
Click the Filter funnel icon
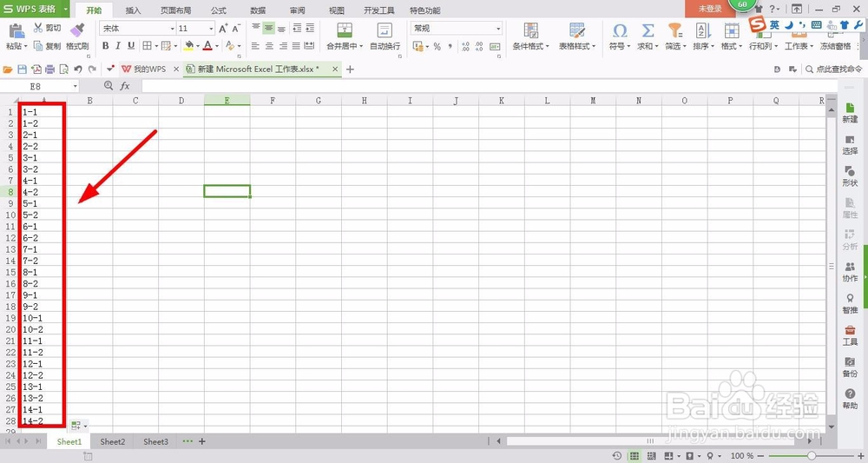coord(674,30)
